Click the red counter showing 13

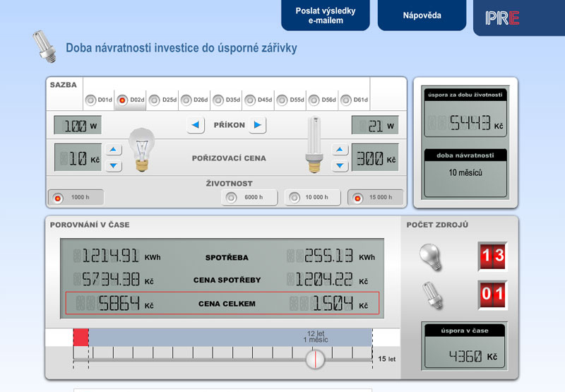492,256
